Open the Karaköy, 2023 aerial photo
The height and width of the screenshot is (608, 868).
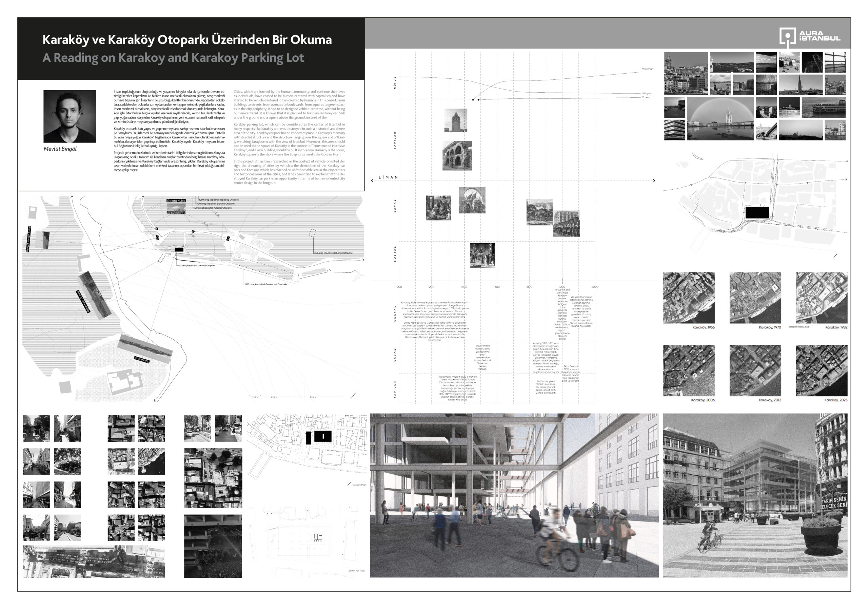tap(822, 370)
